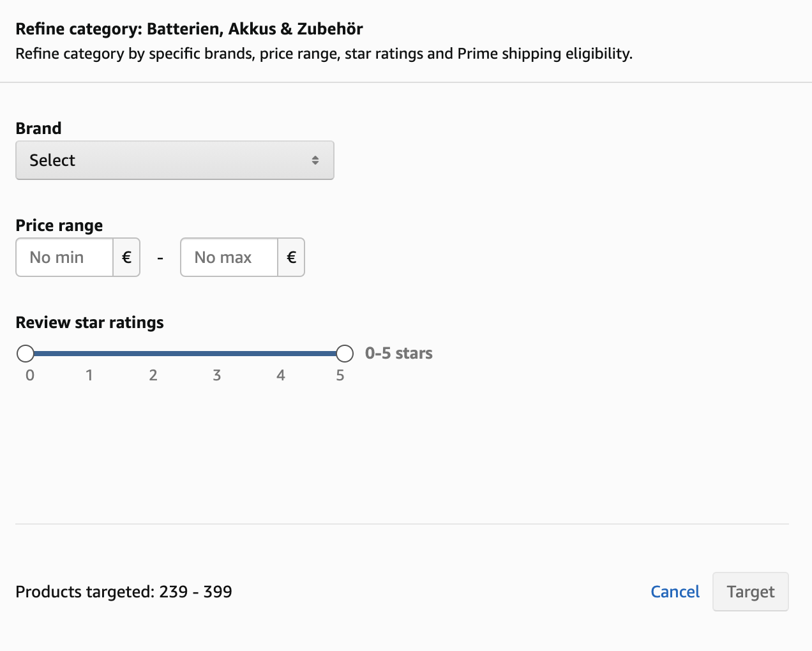812x651 pixels.
Task: Click the 0-5 stars label
Action: click(x=399, y=353)
